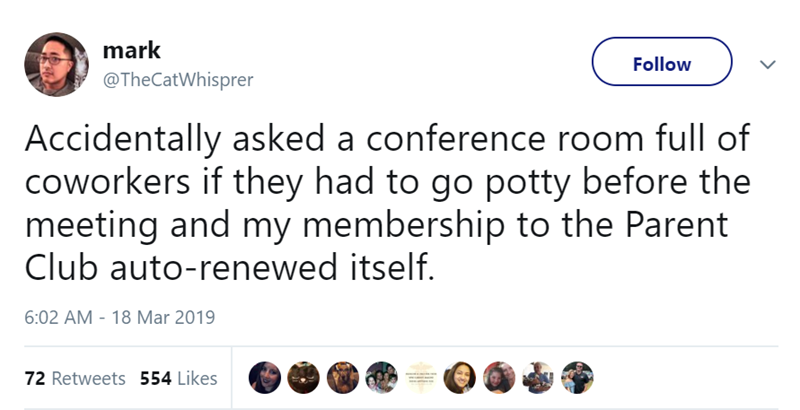This screenshot has height=410, width=800.
Task: Click the eighth liker avatar, man in white shirt
Action: [536, 379]
